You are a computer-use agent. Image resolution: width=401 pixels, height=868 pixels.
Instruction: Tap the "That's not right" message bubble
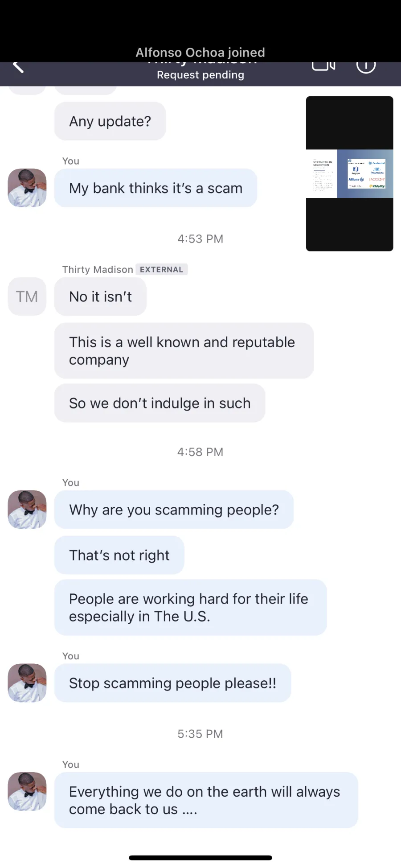pos(119,555)
